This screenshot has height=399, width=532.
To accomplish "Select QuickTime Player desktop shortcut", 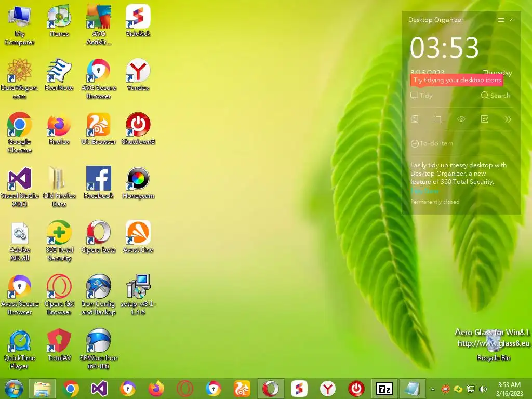I will [x=19, y=349].
